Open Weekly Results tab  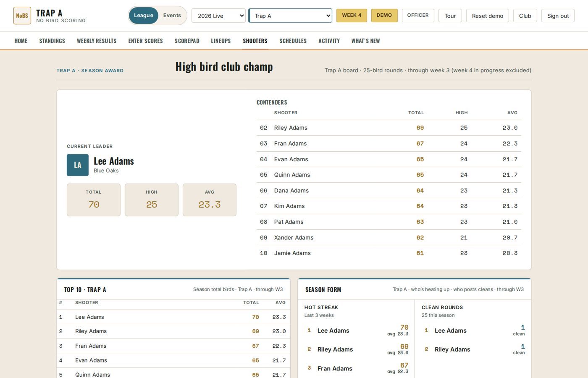click(97, 41)
